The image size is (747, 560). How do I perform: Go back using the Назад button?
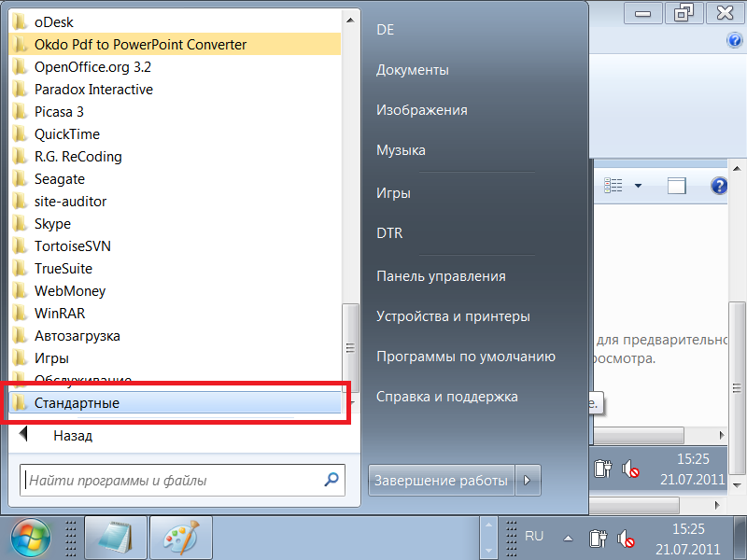coord(72,435)
